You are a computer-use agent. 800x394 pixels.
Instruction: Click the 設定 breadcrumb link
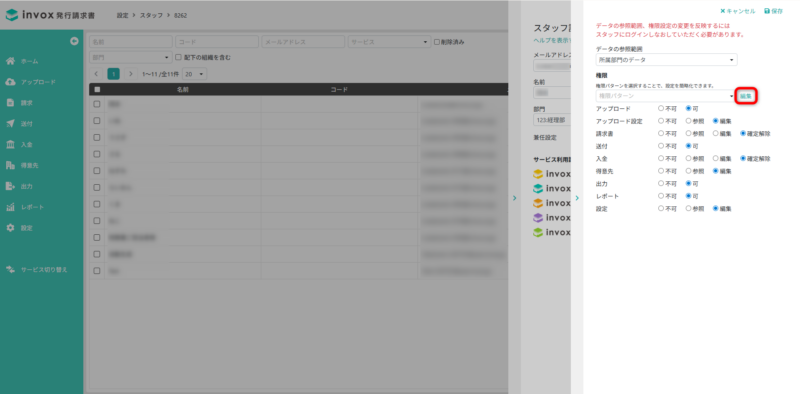coord(122,15)
